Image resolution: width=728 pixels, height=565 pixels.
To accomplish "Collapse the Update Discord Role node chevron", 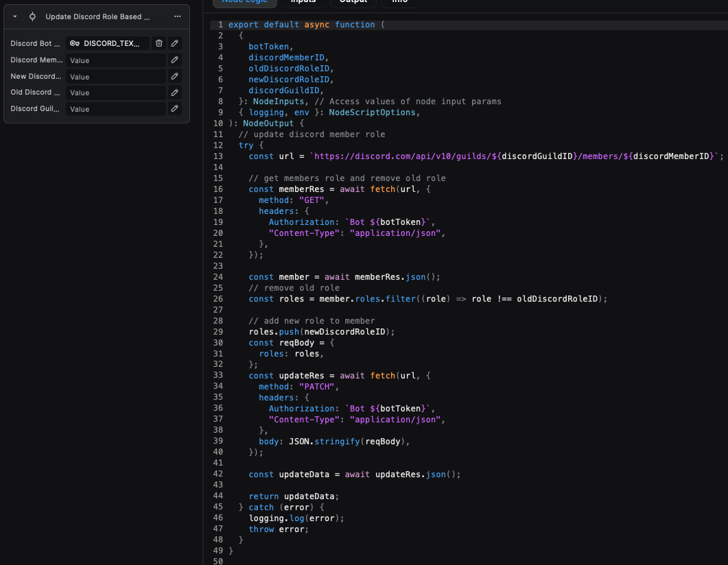I will pos(15,16).
